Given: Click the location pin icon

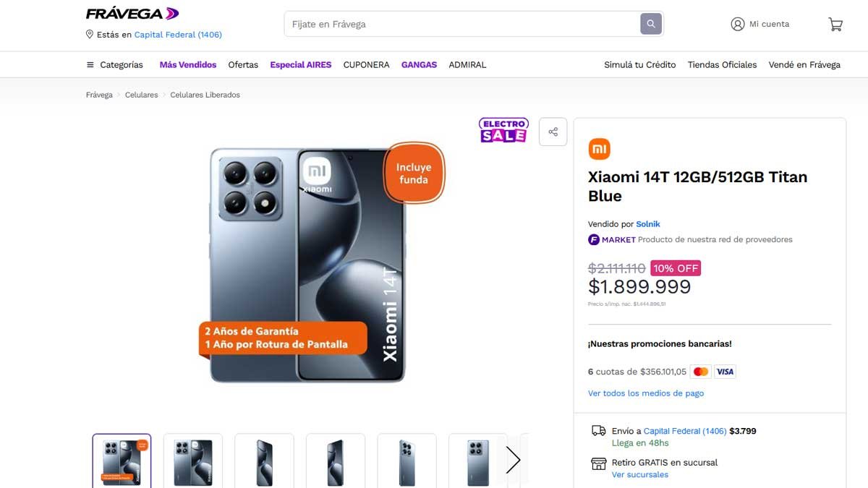Looking at the screenshot, I should click(90, 34).
